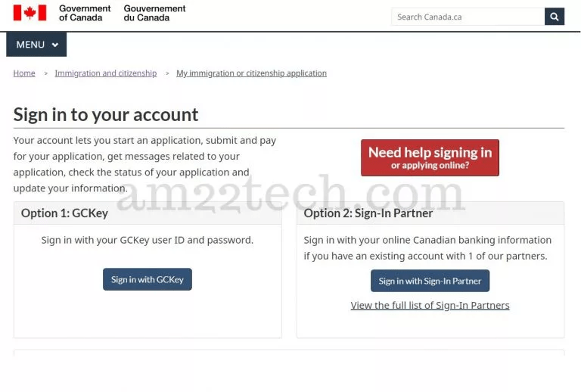Image resolution: width=581 pixels, height=392 pixels.
Task: Go to the Home breadcrumb link
Action: coord(24,73)
